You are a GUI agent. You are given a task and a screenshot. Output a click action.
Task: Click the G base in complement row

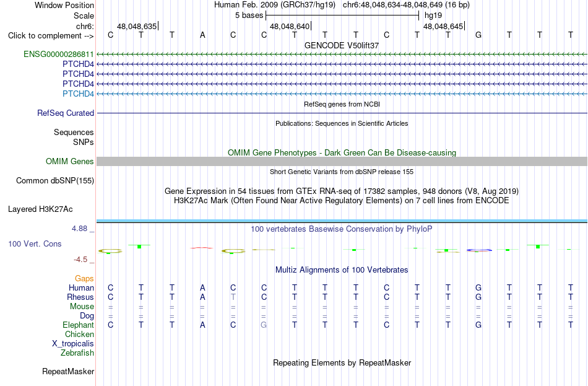478,35
